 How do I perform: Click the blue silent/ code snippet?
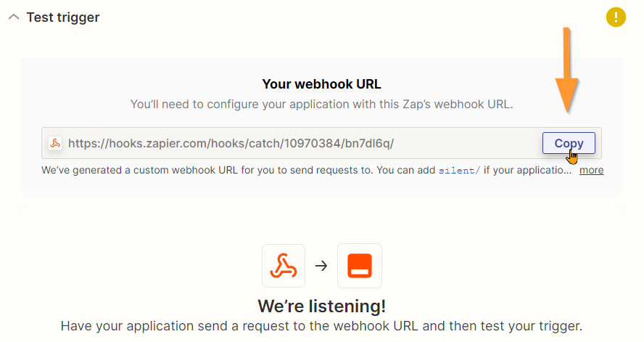click(459, 171)
